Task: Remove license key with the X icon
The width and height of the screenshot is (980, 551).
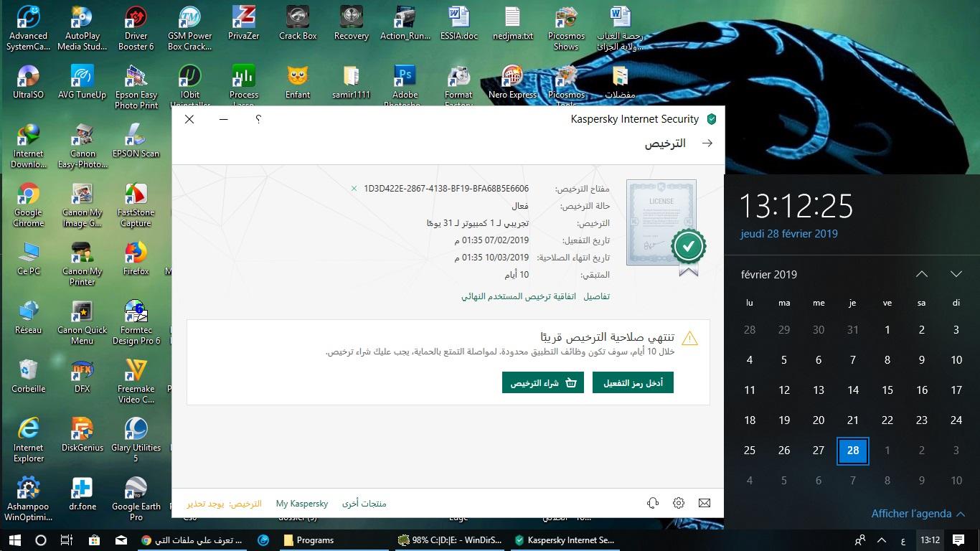Action: click(x=354, y=189)
